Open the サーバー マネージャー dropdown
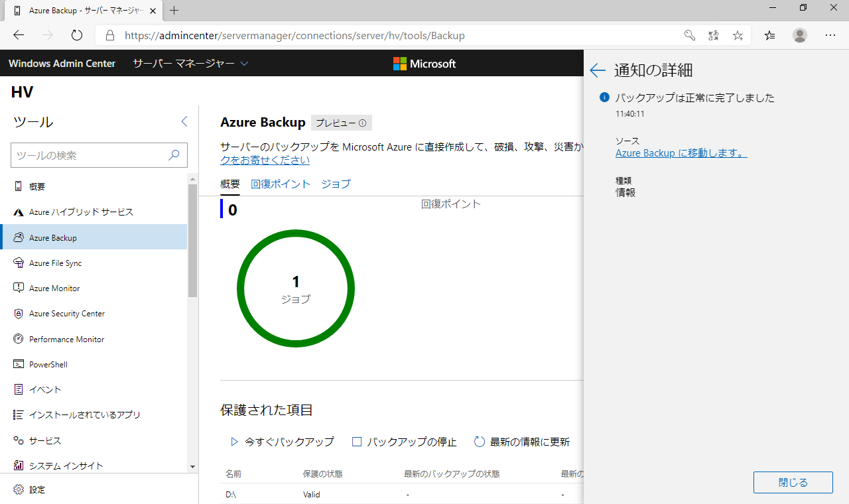 [190, 64]
